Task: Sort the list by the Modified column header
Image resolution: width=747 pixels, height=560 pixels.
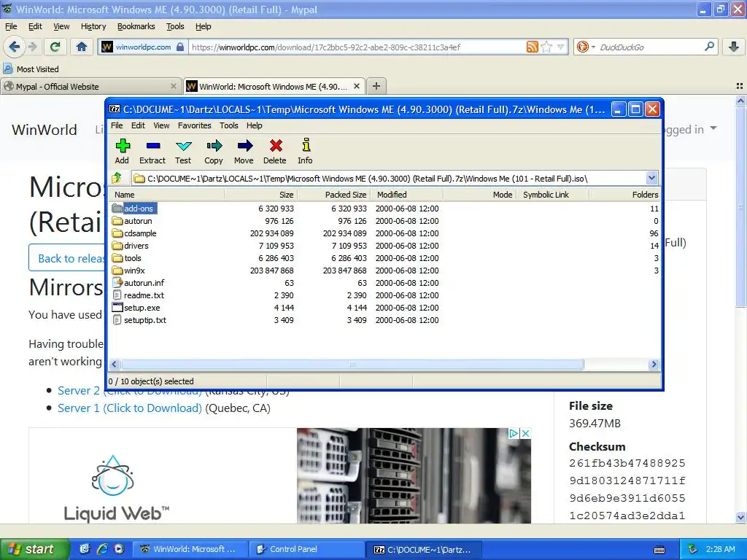Action: coord(409,194)
